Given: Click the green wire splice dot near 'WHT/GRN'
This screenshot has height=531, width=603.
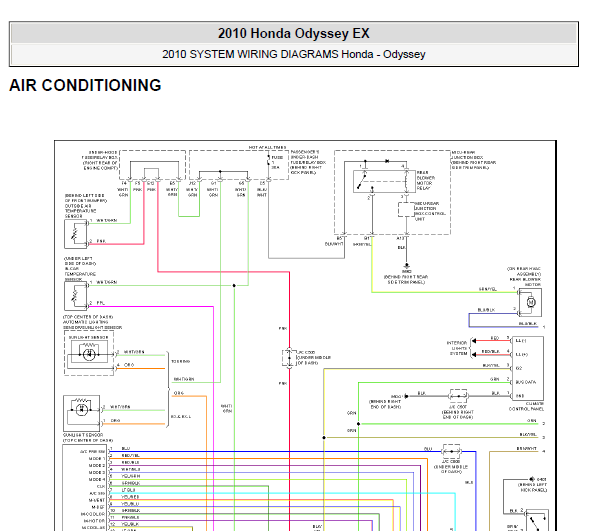Looking at the screenshot, I should pos(234,285).
